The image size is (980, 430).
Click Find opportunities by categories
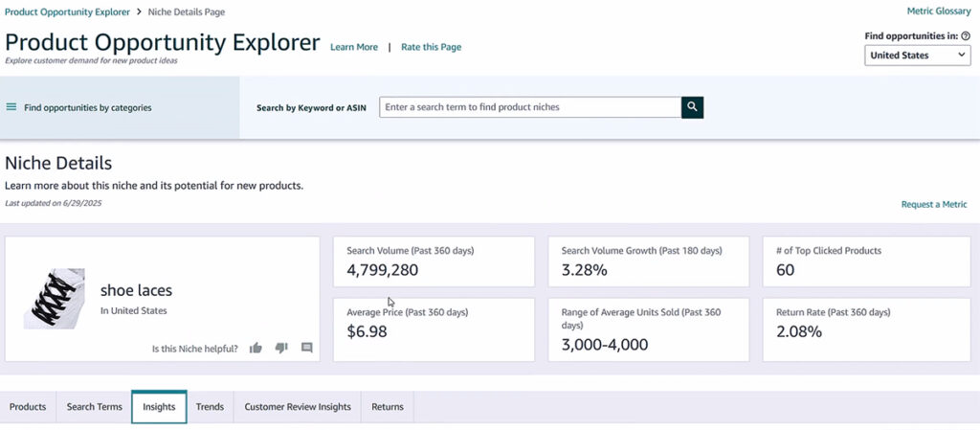pyautogui.click(x=88, y=107)
